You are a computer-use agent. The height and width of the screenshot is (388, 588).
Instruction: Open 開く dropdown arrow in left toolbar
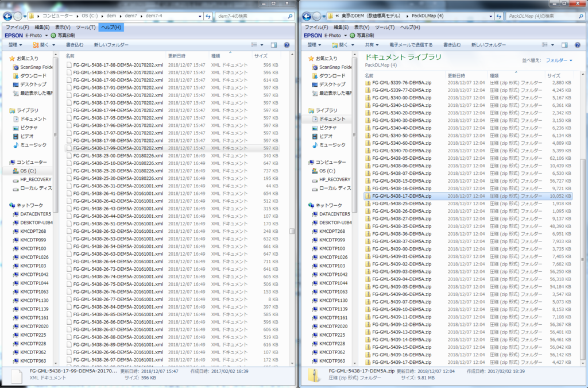point(53,45)
